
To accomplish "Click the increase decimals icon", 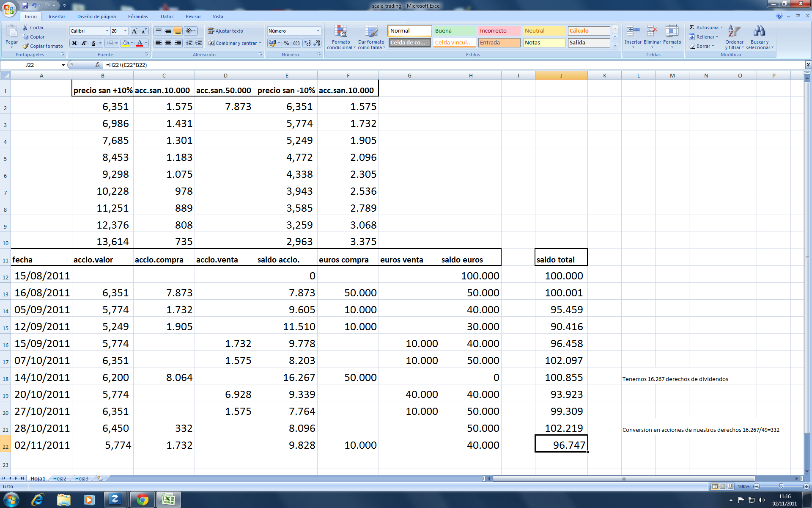I will point(307,43).
